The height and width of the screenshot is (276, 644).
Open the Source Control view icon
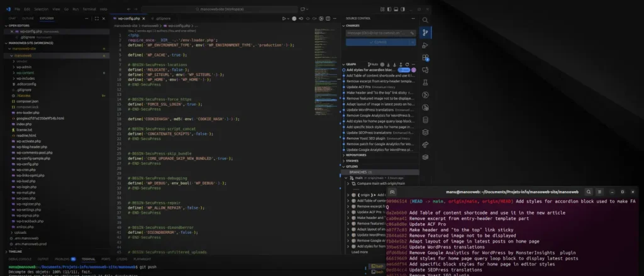pos(425,33)
